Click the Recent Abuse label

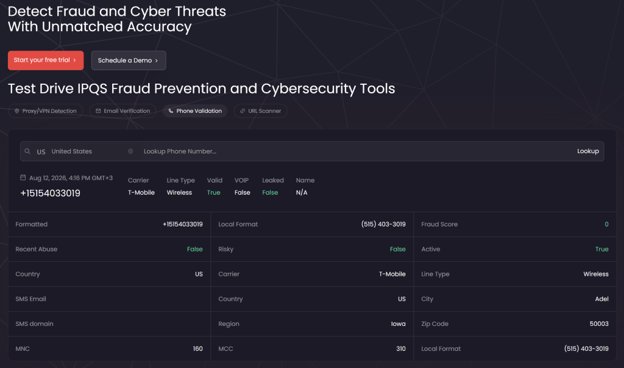[x=36, y=249]
